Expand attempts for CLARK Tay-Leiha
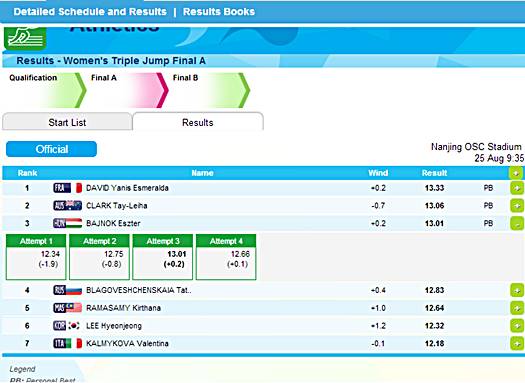525x383 pixels. pyautogui.click(x=517, y=206)
